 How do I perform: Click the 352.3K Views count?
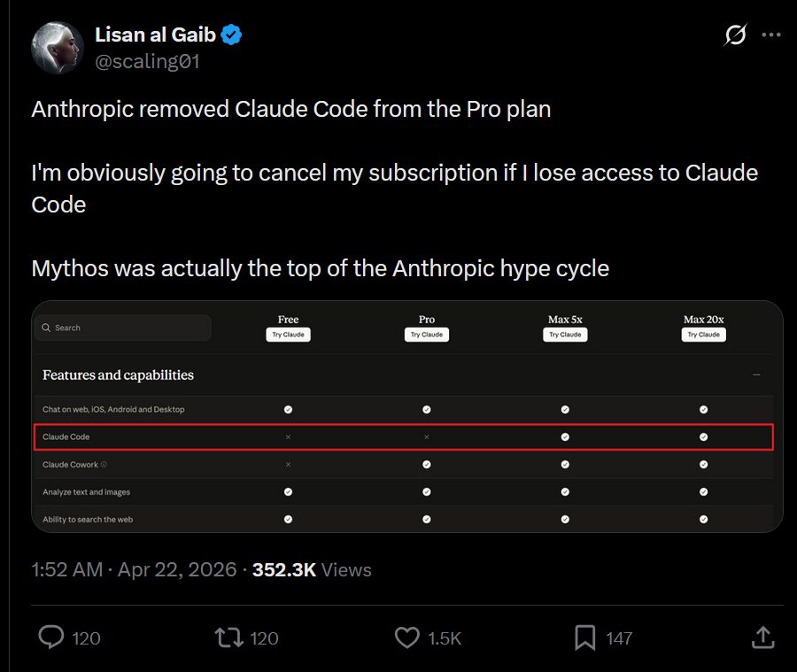pos(312,570)
